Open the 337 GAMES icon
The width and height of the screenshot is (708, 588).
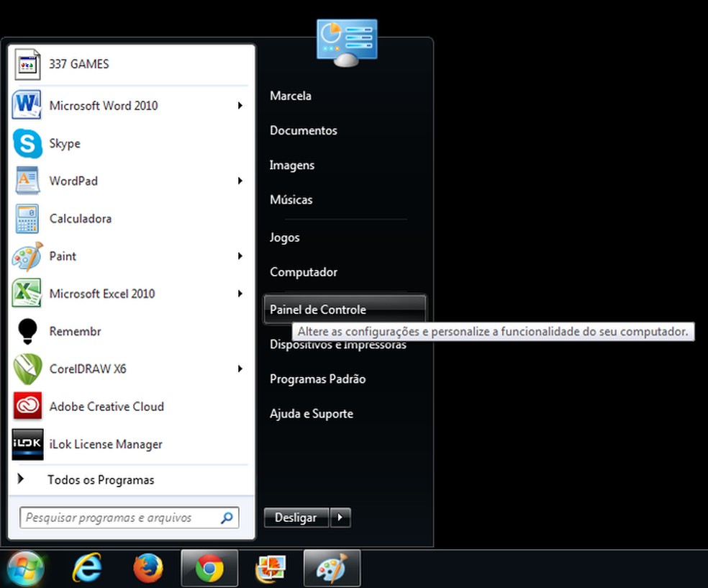coord(27,64)
